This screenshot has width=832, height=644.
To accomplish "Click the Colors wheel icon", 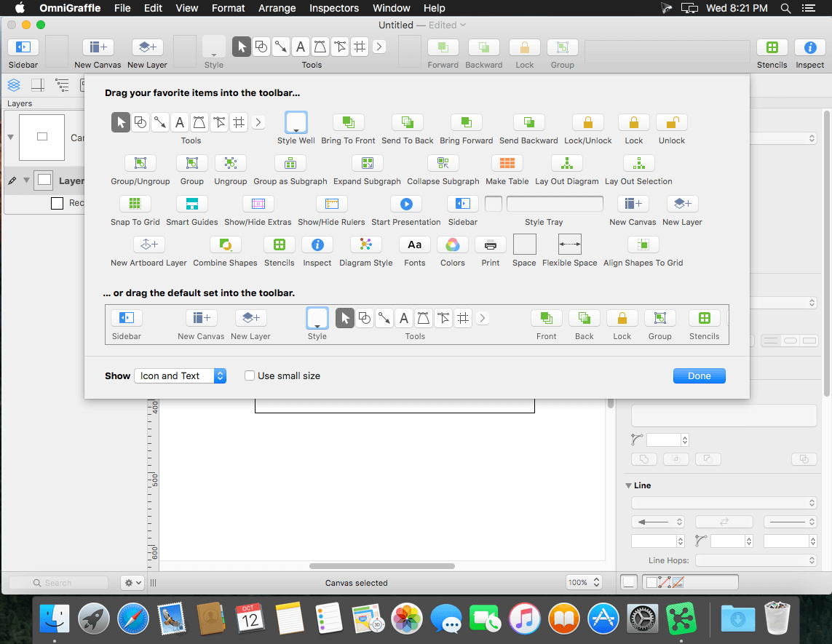I will pos(452,245).
